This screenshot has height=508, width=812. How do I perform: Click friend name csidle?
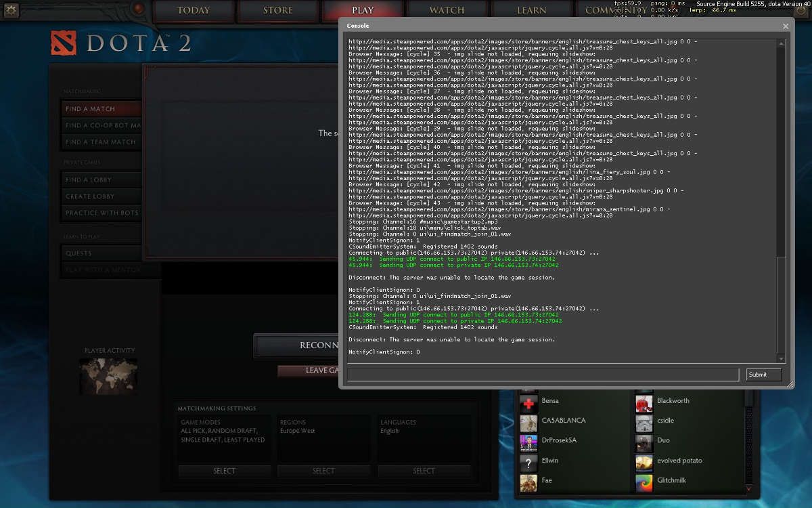pyautogui.click(x=666, y=421)
